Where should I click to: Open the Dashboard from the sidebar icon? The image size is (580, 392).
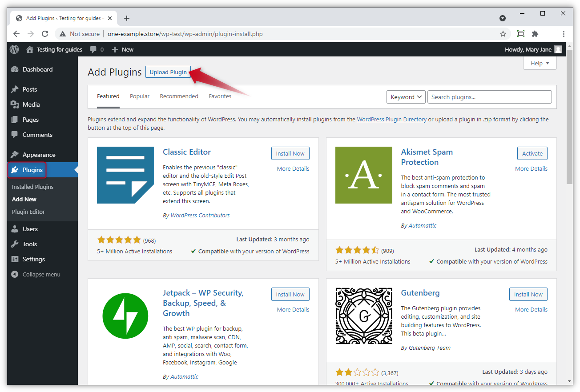(15, 69)
